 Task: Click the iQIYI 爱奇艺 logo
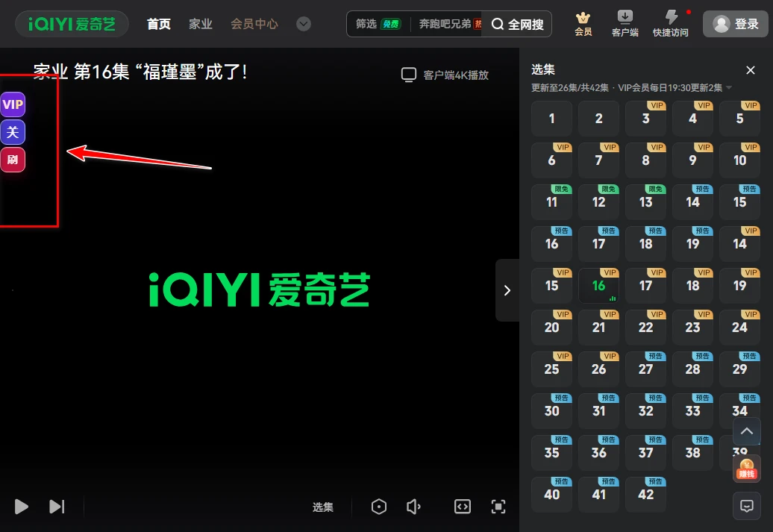click(72, 24)
